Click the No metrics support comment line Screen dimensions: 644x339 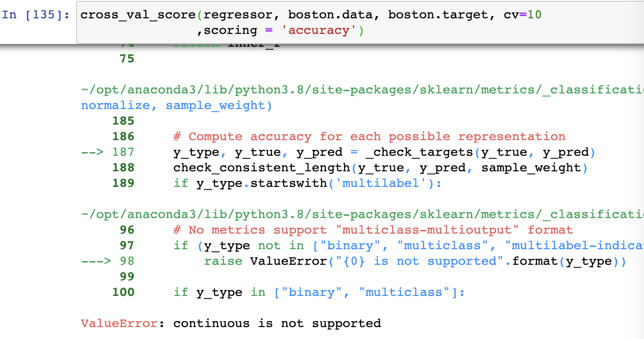373,230
